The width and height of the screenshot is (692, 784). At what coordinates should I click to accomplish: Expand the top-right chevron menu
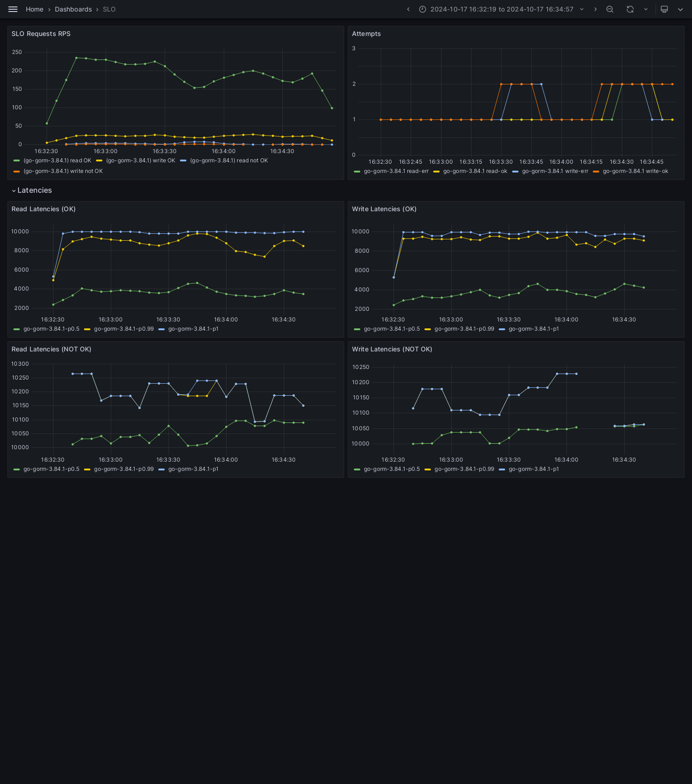(x=680, y=9)
